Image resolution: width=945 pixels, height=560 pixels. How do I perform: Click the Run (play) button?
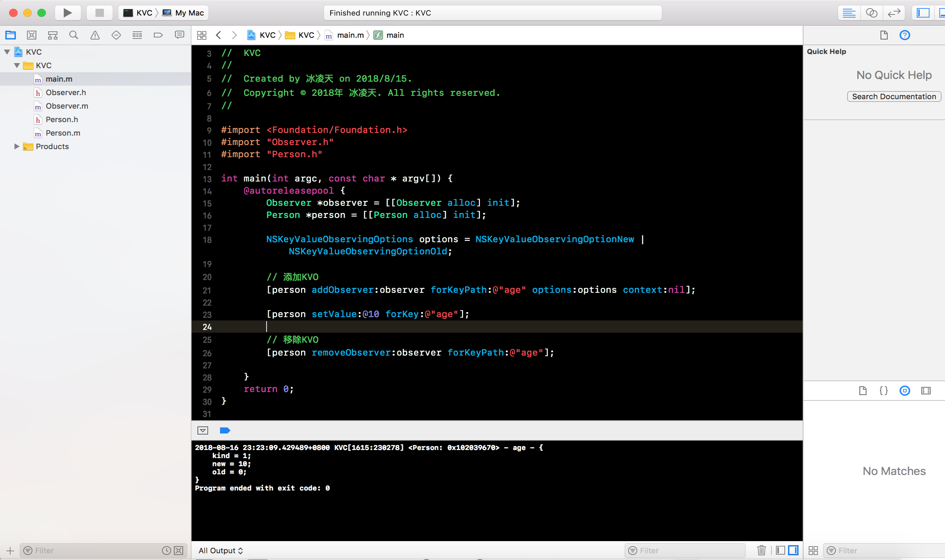coord(67,13)
